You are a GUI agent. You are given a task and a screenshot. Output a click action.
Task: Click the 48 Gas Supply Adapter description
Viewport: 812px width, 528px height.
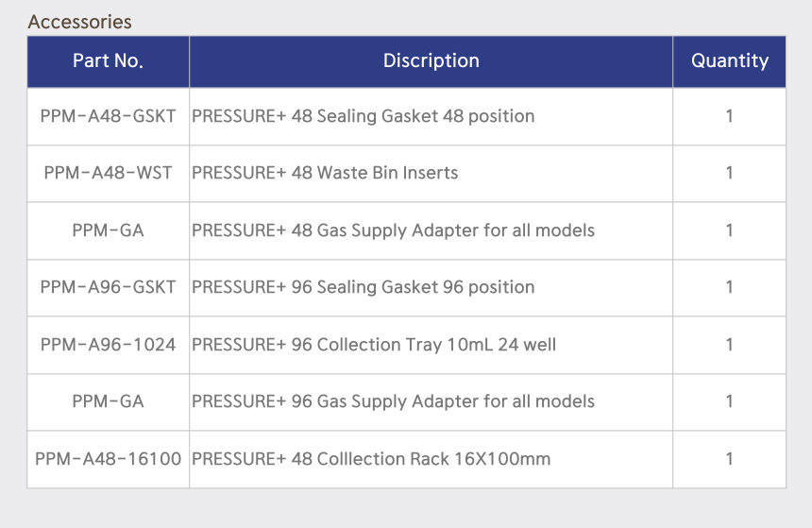(393, 230)
